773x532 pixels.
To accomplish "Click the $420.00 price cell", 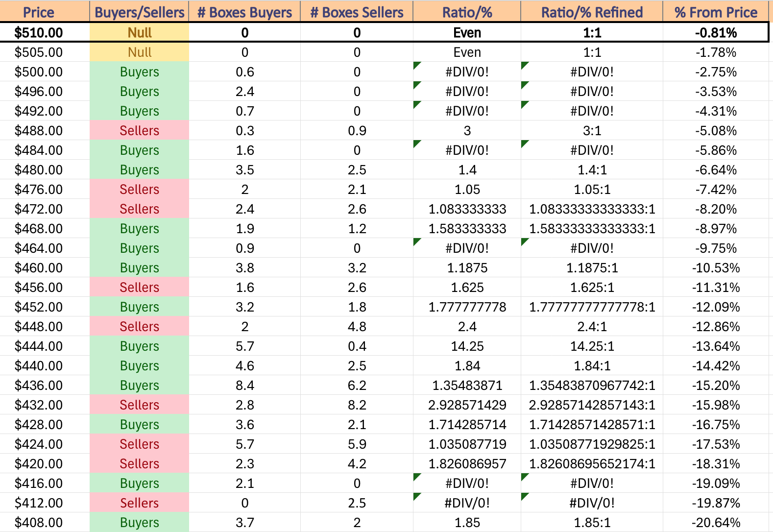I will pyautogui.click(x=45, y=463).
